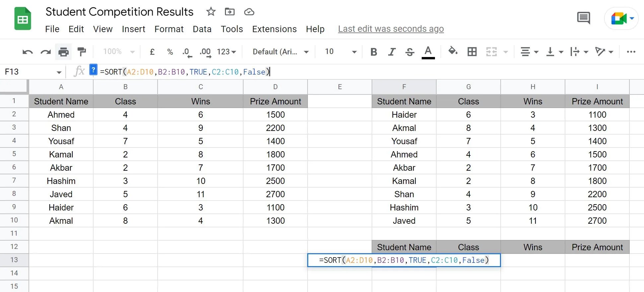Open the Data menu

pyautogui.click(x=202, y=29)
